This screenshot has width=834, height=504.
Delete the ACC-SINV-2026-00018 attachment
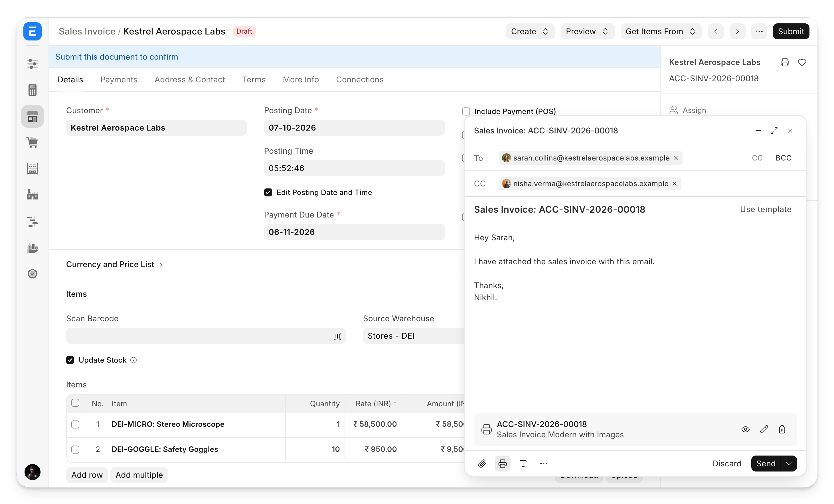[782, 429]
